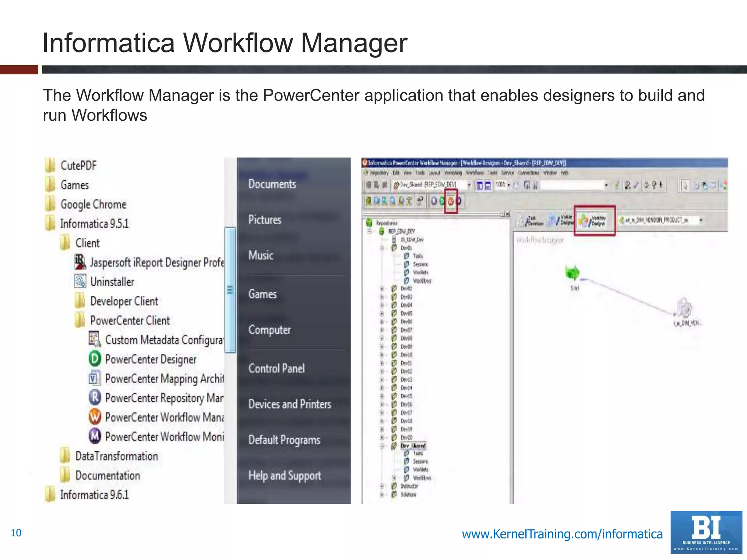Open Jaspersoft iReport Designer entry
Image resolution: width=747 pixels, height=560 pixels.
(149, 262)
